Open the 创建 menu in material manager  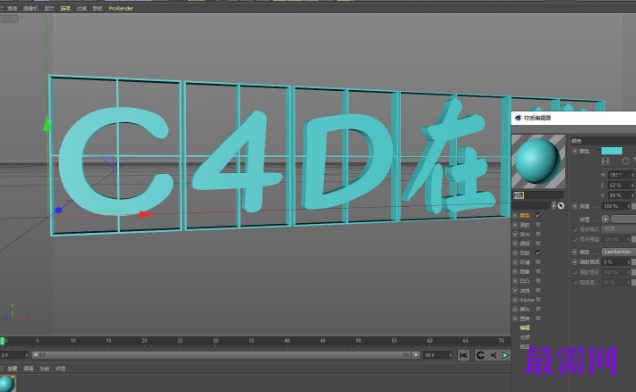point(13,368)
